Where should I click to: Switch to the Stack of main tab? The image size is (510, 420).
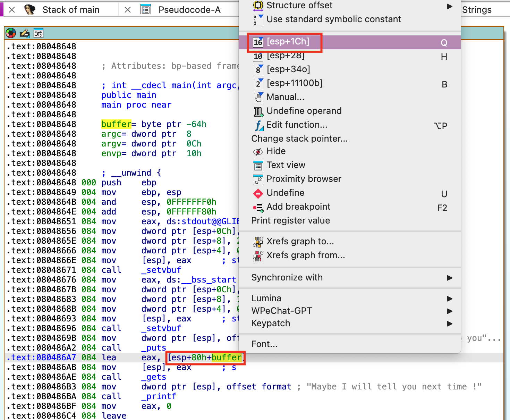click(71, 10)
